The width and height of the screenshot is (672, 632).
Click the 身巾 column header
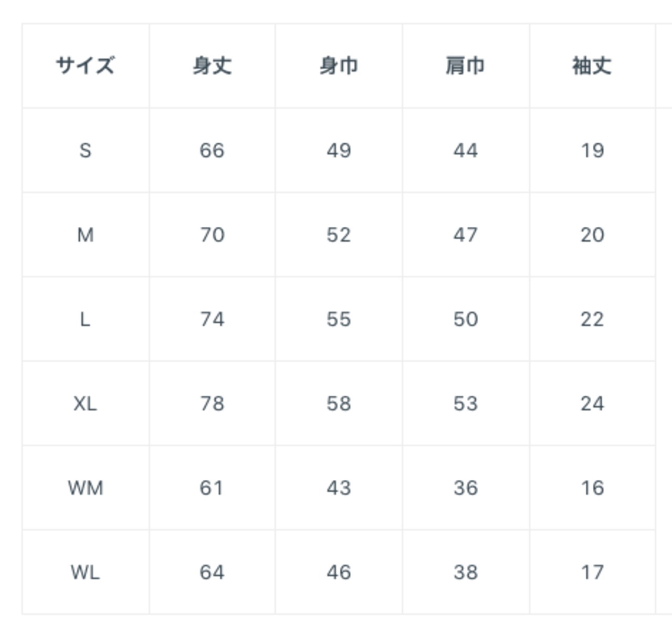[339, 66]
